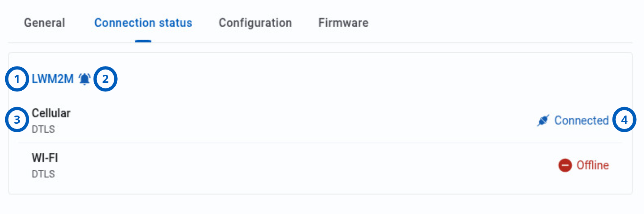Screen dimensions: 644x214
Task: Click the numbered circle marker 2
Action: [105, 79]
